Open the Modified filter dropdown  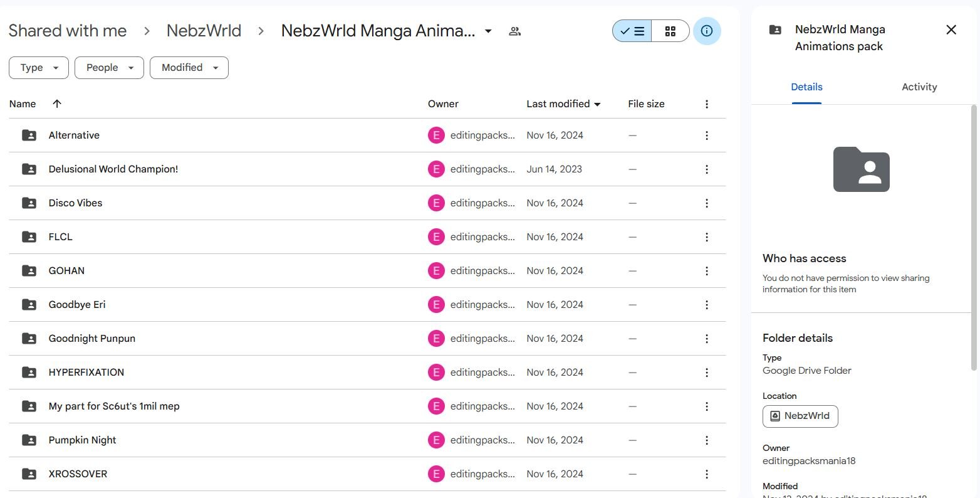click(189, 68)
